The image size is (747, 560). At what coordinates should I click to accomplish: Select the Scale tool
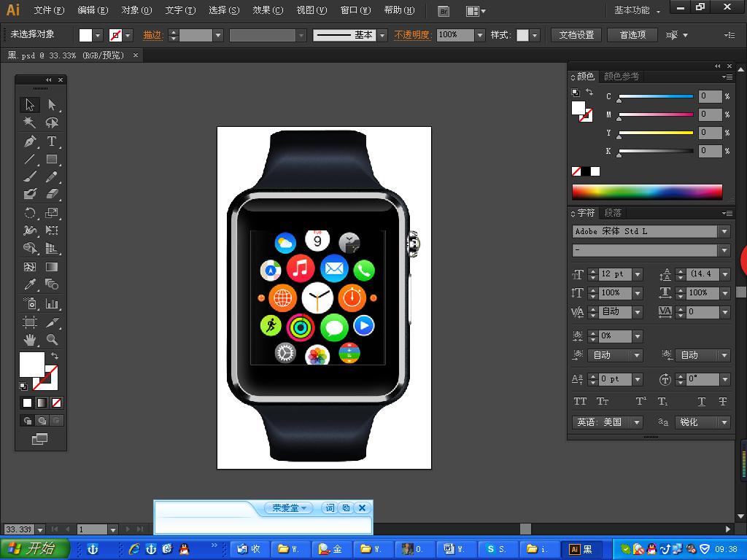click(52, 213)
